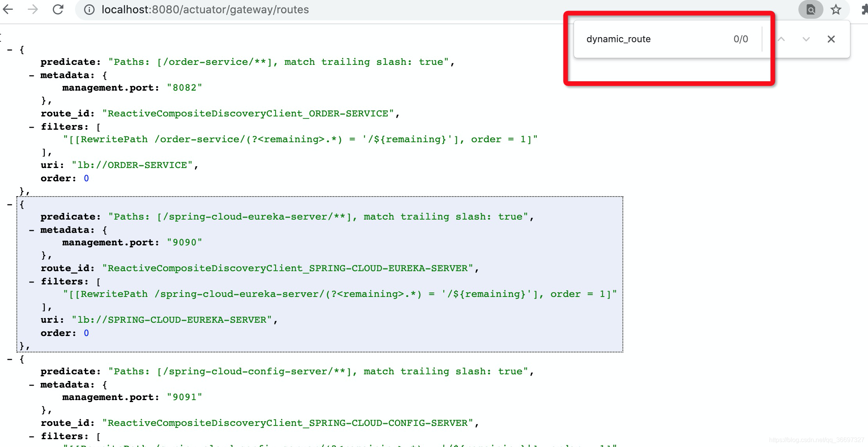Collapse the order-service route object
Image resolution: width=868 pixels, height=447 pixels.
point(10,50)
